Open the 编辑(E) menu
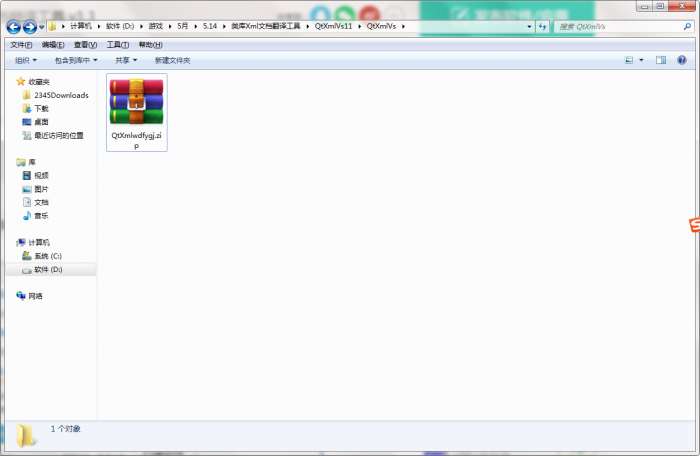 pos(53,45)
